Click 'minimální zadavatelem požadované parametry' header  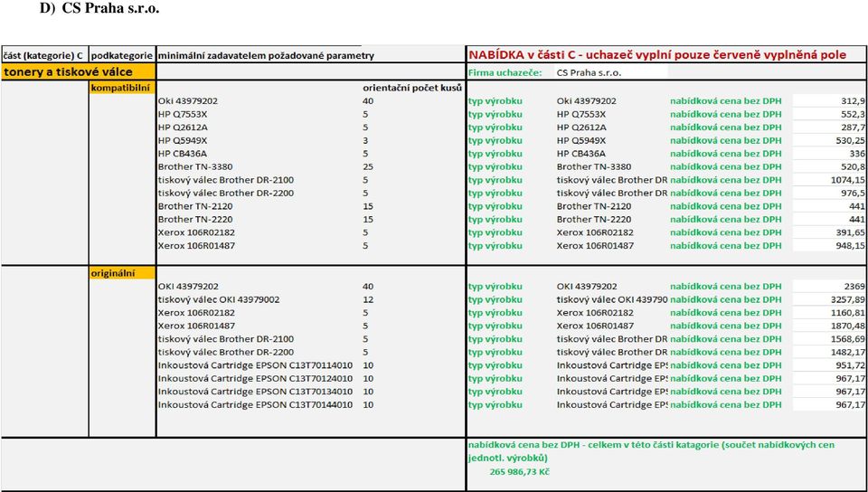[x=266, y=55]
